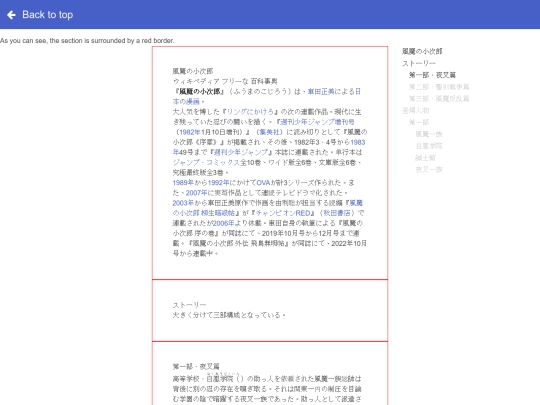Open the リングにかけろ link
This screenshot has height=405, width=540.
(x=250, y=112)
